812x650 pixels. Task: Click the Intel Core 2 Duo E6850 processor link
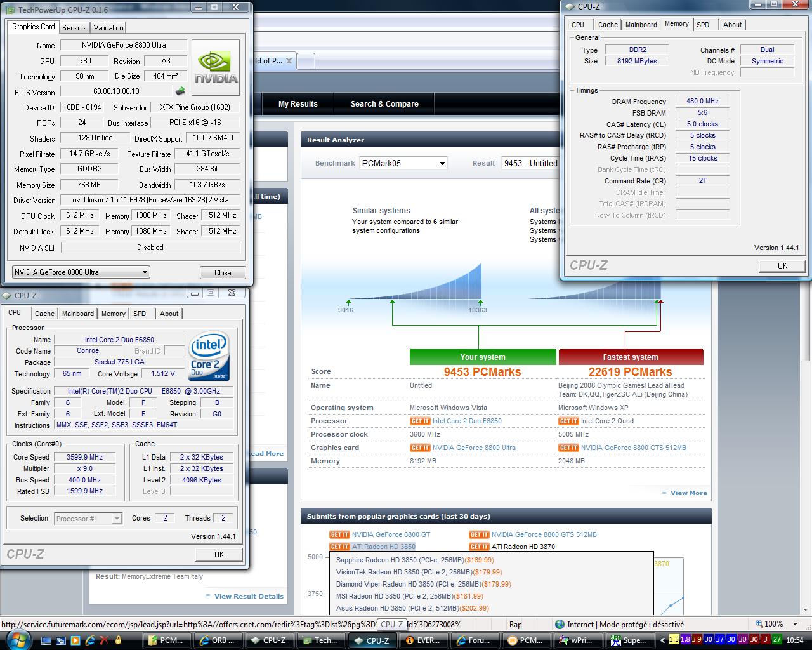(467, 421)
